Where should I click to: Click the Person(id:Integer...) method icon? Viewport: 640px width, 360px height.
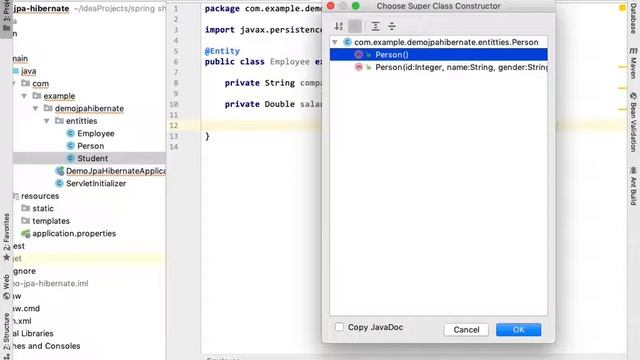tap(359, 67)
